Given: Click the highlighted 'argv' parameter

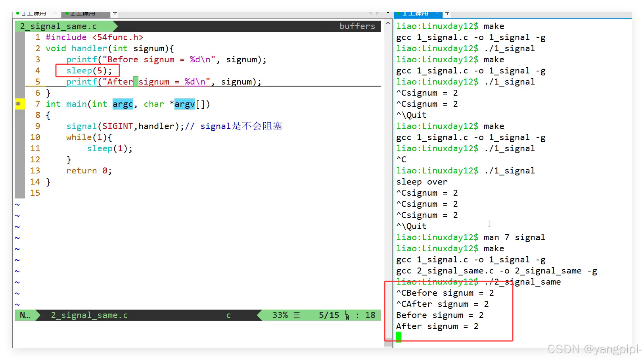Looking at the screenshot, I should (184, 104).
